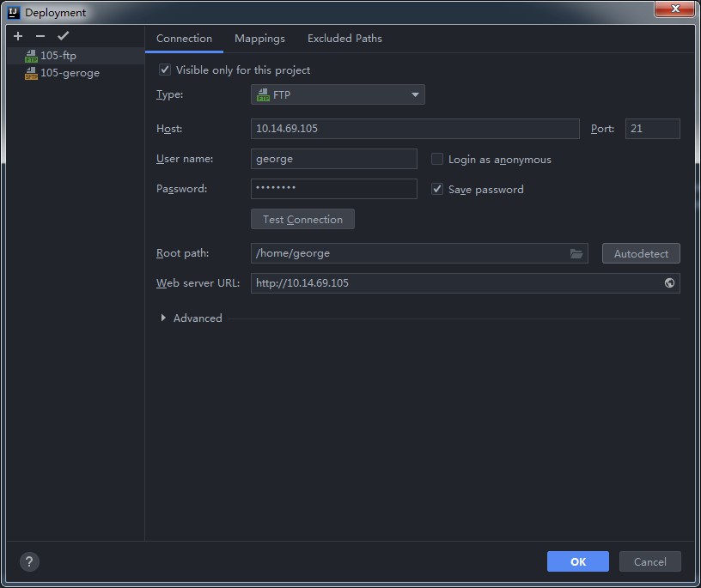Open the Excluded Paths tab
Image resolution: width=701 pixels, height=588 pixels.
point(344,39)
